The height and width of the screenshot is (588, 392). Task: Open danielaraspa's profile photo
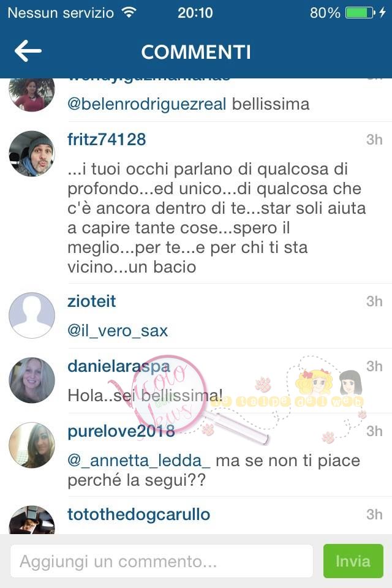tap(32, 380)
